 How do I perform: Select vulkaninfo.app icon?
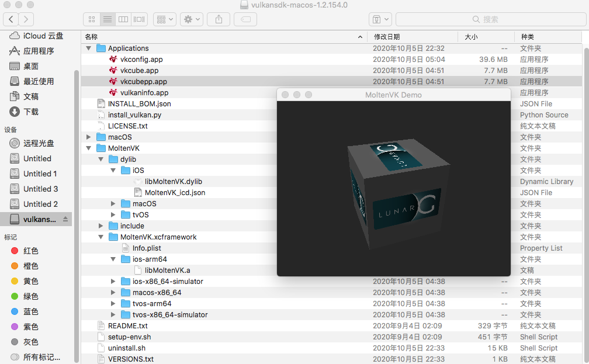pos(113,92)
